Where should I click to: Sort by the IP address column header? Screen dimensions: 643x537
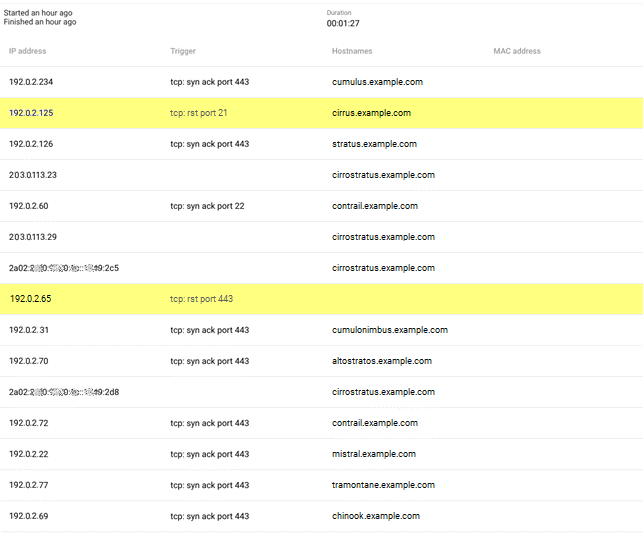[28, 51]
